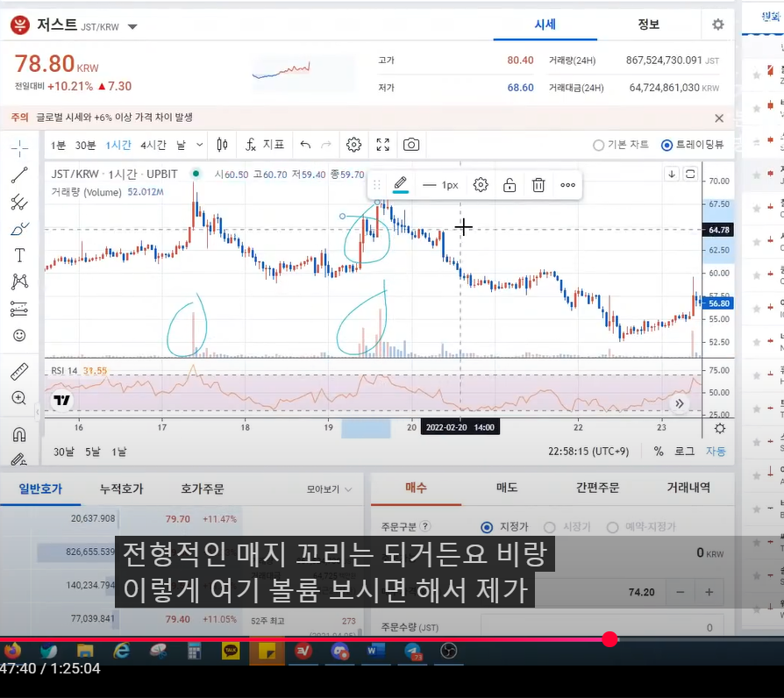Open candlestick chart type selector

pyautogui.click(x=223, y=145)
